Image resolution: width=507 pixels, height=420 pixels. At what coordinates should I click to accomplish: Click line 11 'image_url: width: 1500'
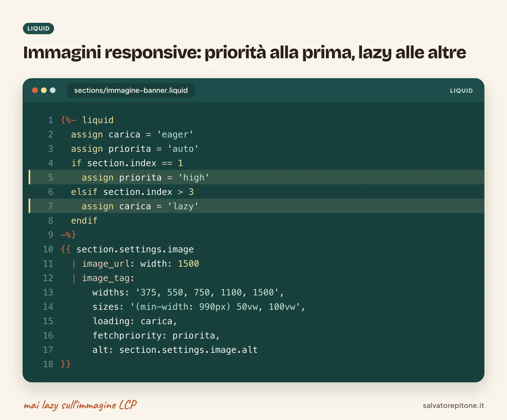click(140, 264)
